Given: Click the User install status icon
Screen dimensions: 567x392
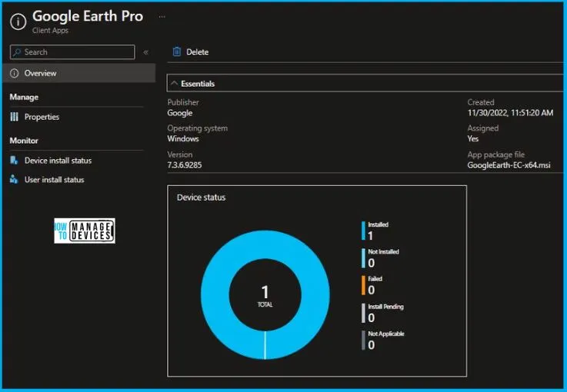Looking at the screenshot, I should point(14,179).
